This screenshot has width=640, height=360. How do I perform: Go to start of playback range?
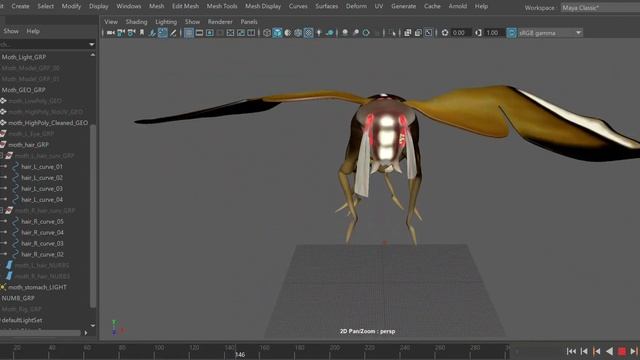(x=571, y=351)
